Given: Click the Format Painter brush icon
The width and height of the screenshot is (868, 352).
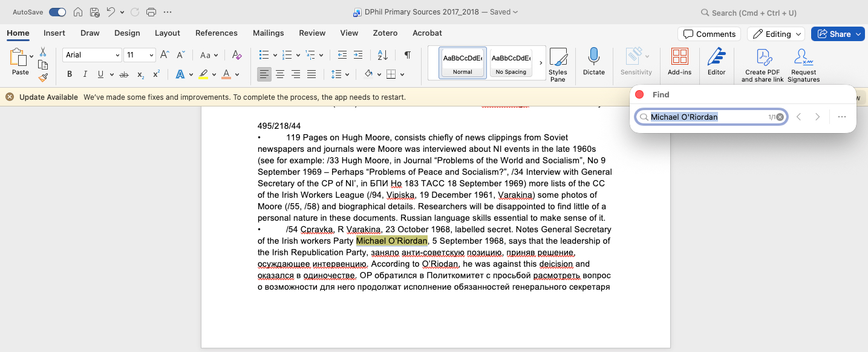Looking at the screenshot, I should [43, 77].
